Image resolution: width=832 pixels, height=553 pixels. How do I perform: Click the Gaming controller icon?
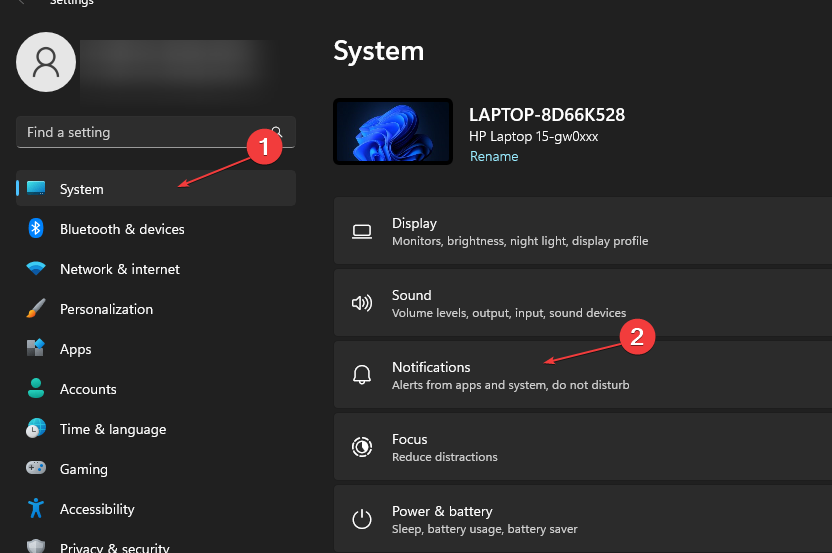(36, 468)
